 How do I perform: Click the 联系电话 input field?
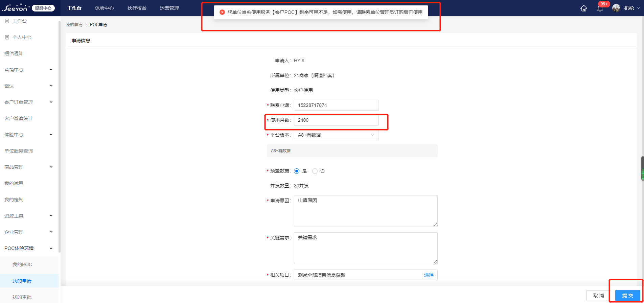tap(336, 105)
